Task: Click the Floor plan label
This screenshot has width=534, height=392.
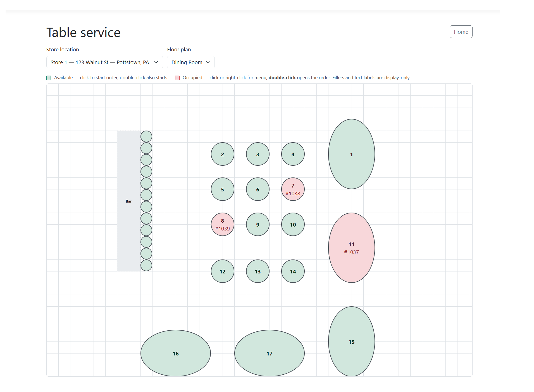Action: pyautogui.click(x=179, y=49)
